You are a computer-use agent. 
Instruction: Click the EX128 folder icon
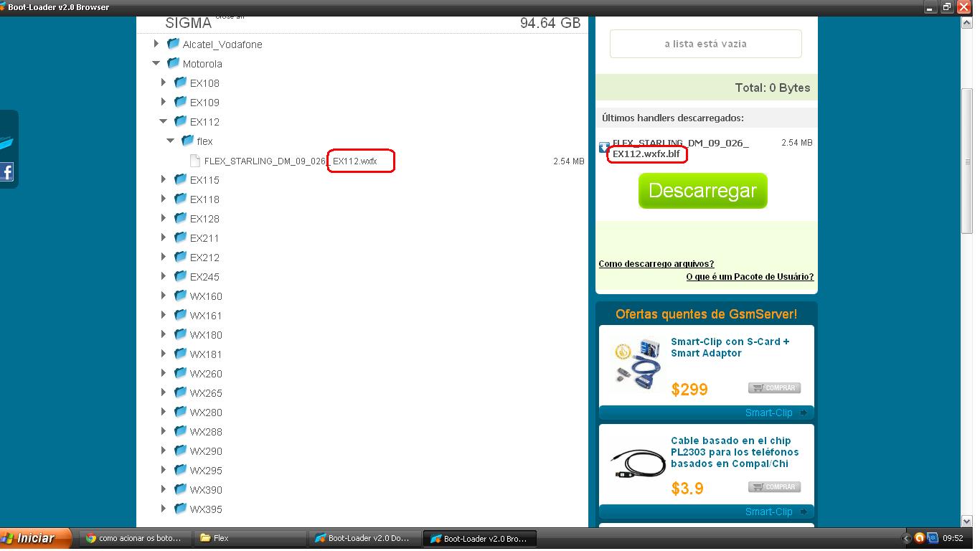(x=181, y=218)
